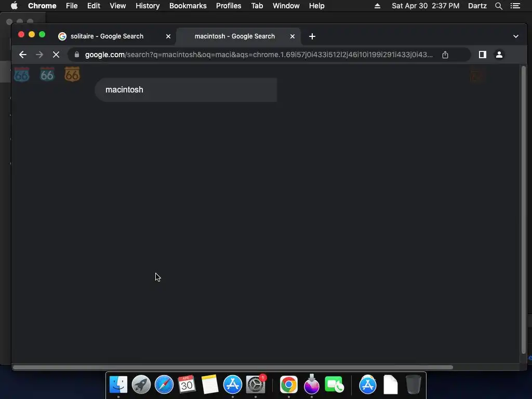Expand the tab search chevron
Screen dimensions: 532x399
[516, 36]
